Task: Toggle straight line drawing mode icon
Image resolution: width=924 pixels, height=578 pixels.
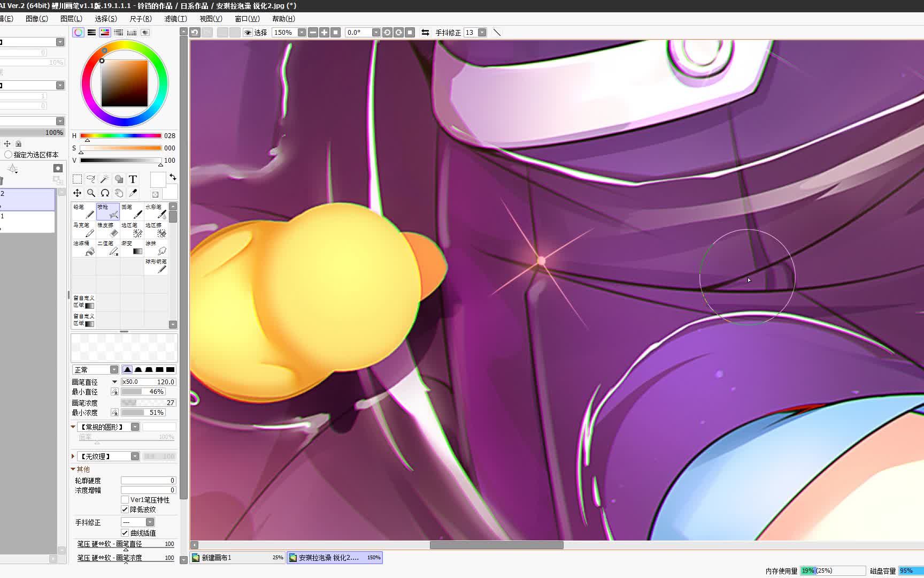Action: [x=497, y=33]
